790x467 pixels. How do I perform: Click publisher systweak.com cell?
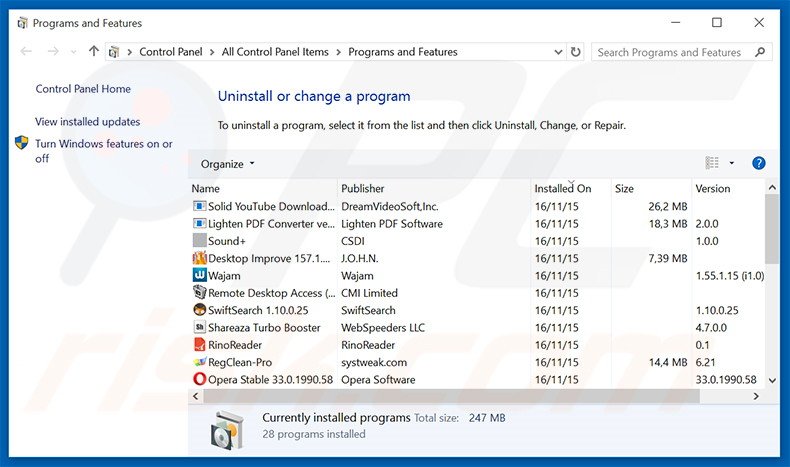coord(374,362)
